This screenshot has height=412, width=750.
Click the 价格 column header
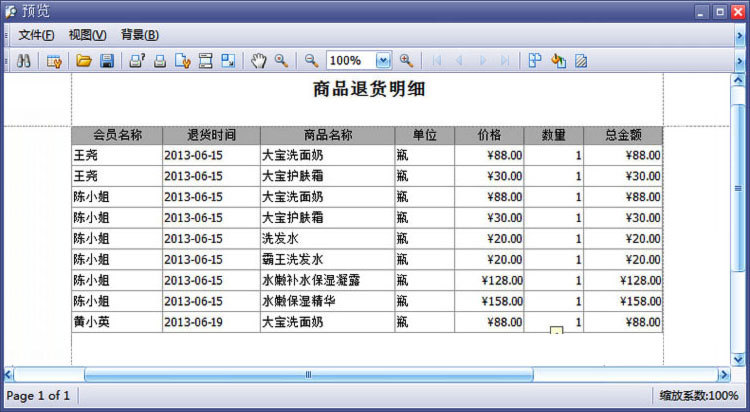click(x=489, y=135)
